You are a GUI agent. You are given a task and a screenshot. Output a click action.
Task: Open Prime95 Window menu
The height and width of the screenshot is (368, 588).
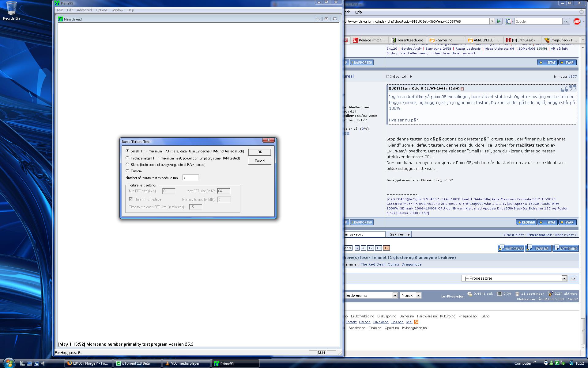point(117,10)
